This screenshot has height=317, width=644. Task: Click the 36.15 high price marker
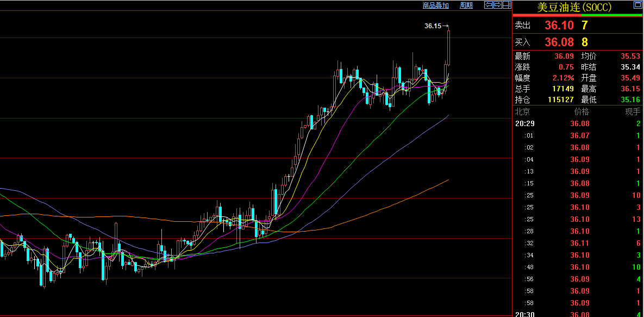pos(433,26)
